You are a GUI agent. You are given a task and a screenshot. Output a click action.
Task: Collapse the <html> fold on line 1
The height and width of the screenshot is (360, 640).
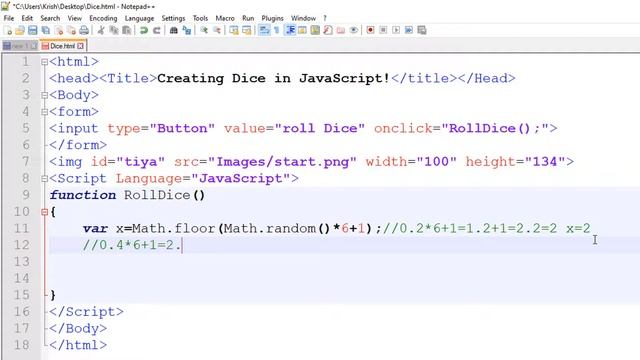(x=44, y=62)
